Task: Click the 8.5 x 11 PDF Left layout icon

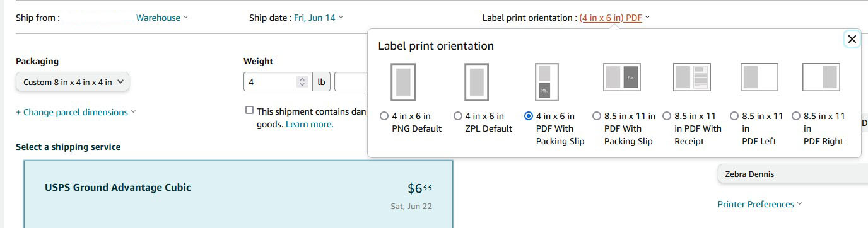Action: pyautogui.click(x=759, y=77)
